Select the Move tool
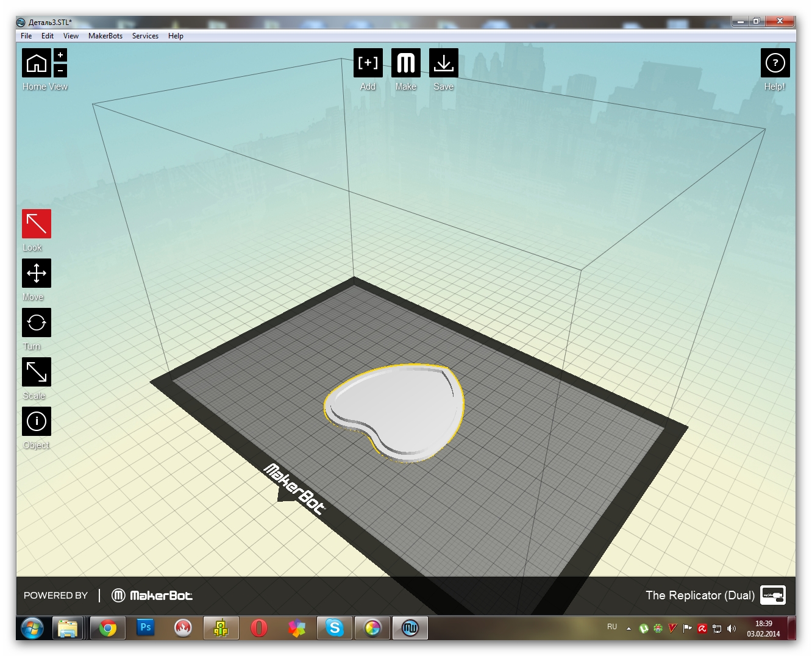 (37, 273)
